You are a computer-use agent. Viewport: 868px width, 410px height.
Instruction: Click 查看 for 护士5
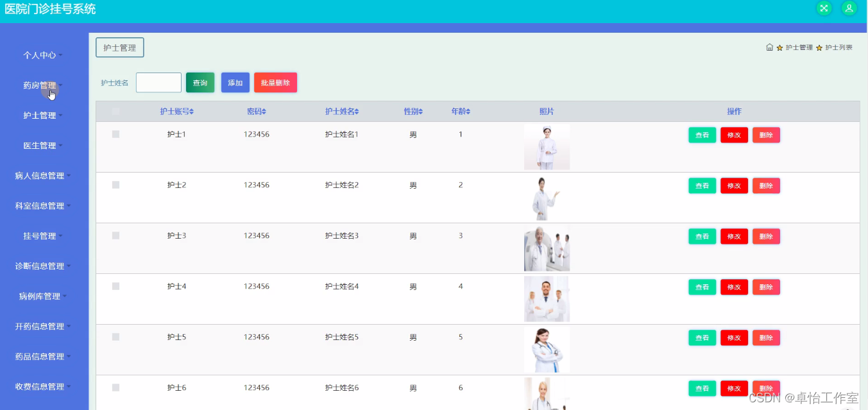tap(702, 337)
